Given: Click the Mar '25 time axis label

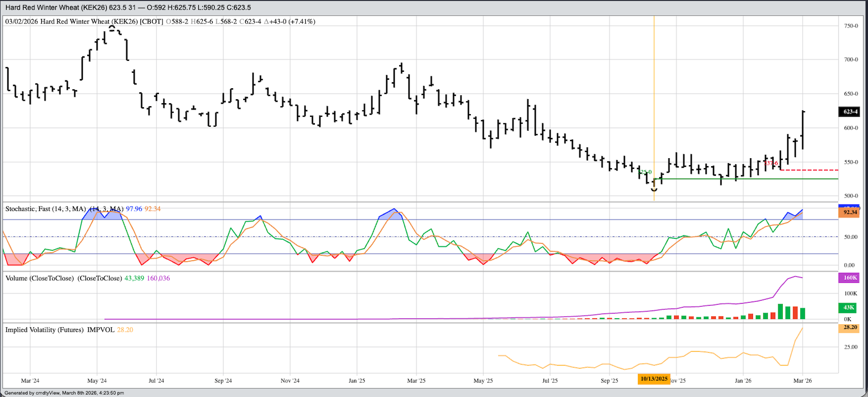Looking at the screenshot, I should (416, 381).
